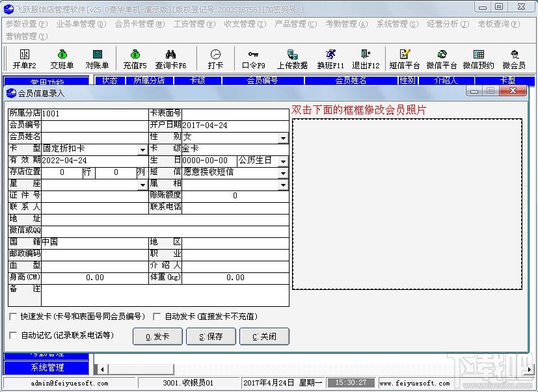Check the 自动记忆 option

point(13,335)
